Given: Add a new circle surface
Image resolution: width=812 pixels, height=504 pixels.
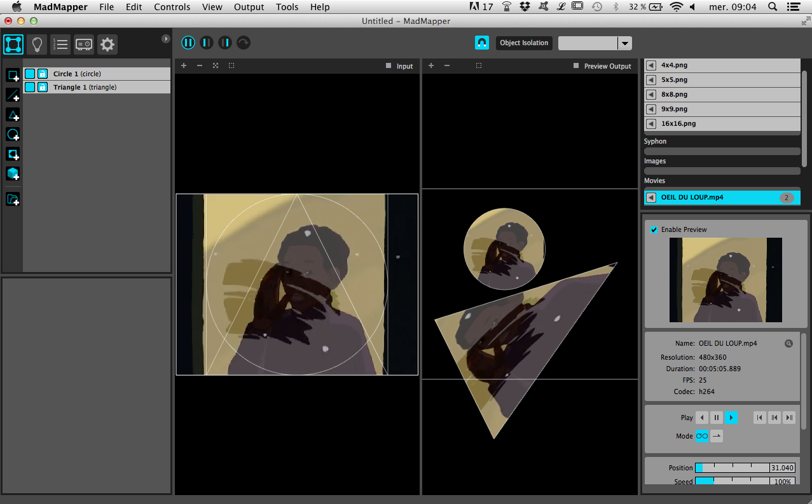Looking at the screenshot, I should [x=13, y=135].
